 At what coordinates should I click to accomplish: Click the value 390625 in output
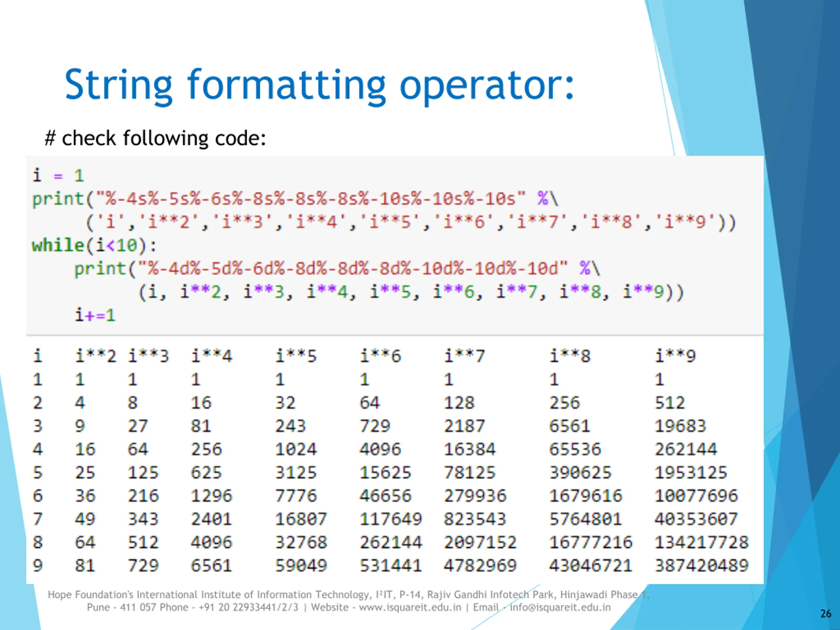(x=581, y=473)
